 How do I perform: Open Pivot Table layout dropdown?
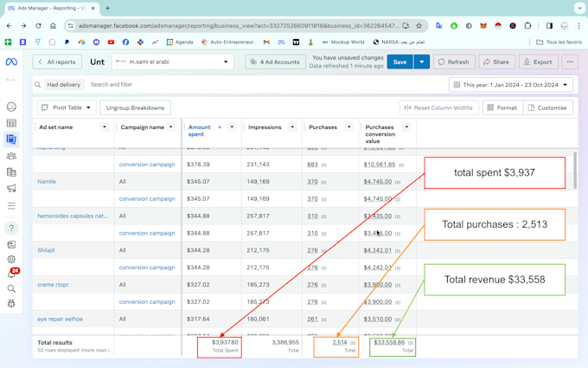click(67, 107)
